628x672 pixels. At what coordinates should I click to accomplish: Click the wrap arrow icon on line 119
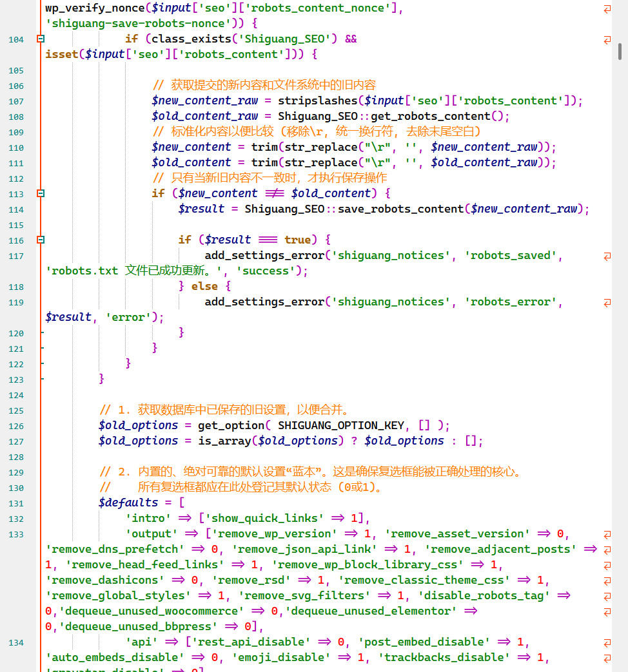[607, 302]
